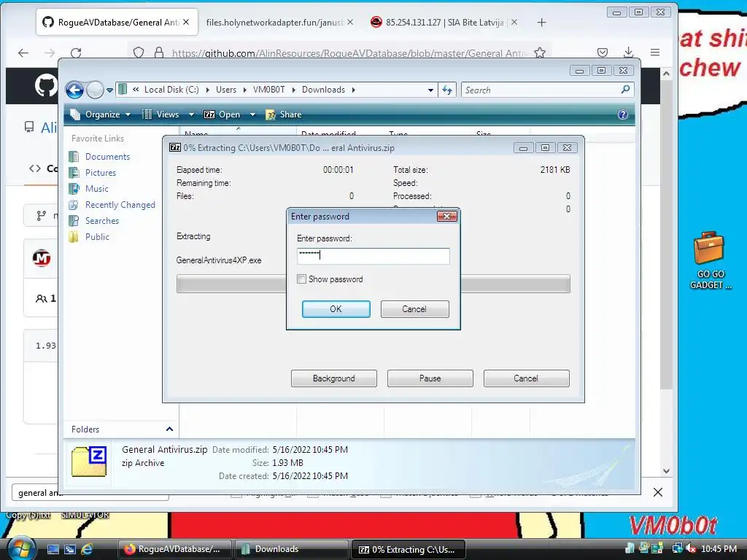Click Firefox tracking protection shield icon
Screen dimensions: 747x560
pyautogui.click(x=138, y=52)
